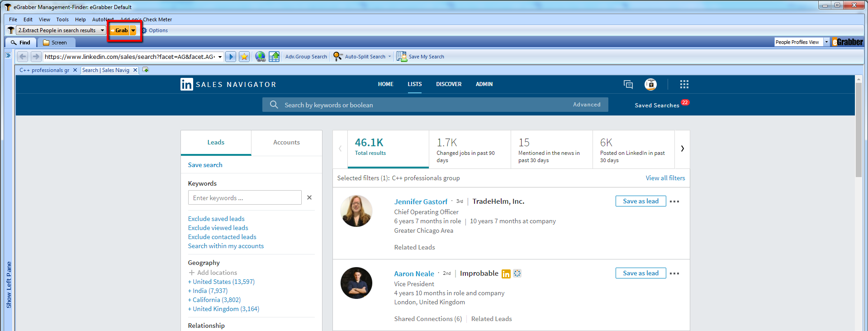This screenshot has height=331, width=868.
Task: Click Adv.Group Search
Action: coord(306,57)
